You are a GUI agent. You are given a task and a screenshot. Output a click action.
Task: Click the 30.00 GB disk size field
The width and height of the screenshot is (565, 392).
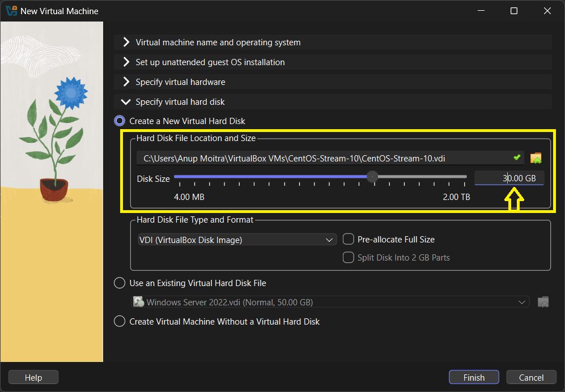(508, 178)
